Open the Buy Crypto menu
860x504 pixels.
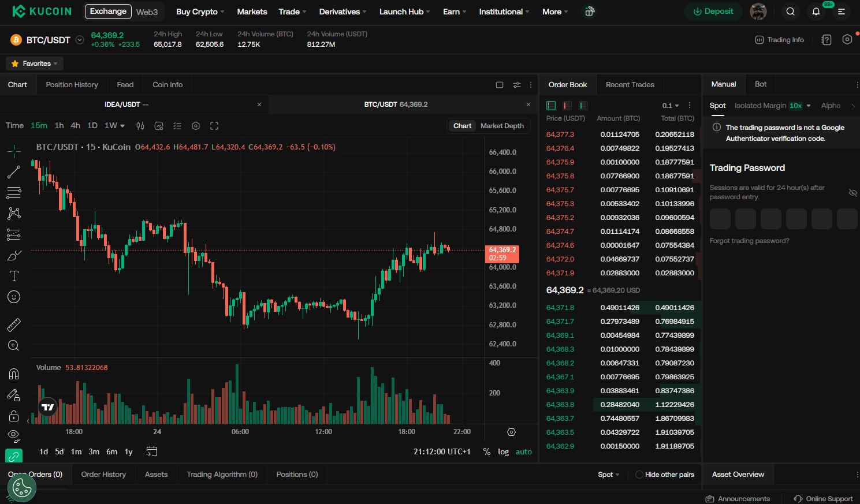pyautogui.click(x=200, y=12)
